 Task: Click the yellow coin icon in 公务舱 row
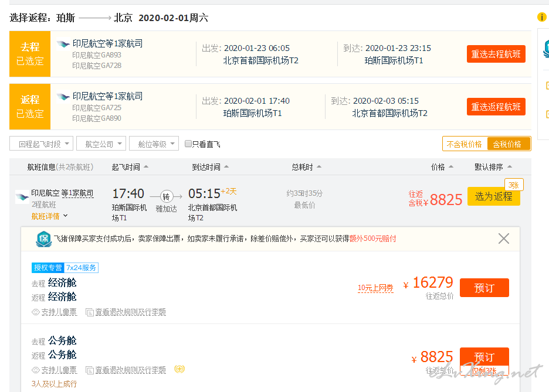[179, 369]
